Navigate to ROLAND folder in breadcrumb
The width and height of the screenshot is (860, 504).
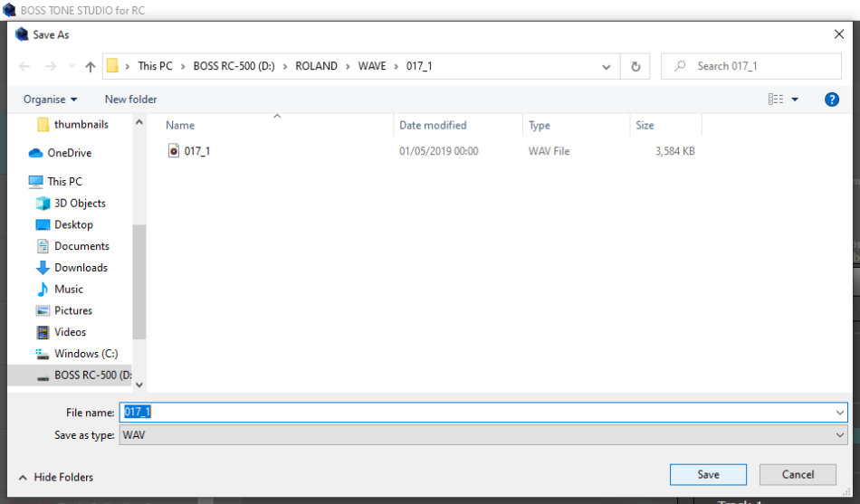[316, 66]
